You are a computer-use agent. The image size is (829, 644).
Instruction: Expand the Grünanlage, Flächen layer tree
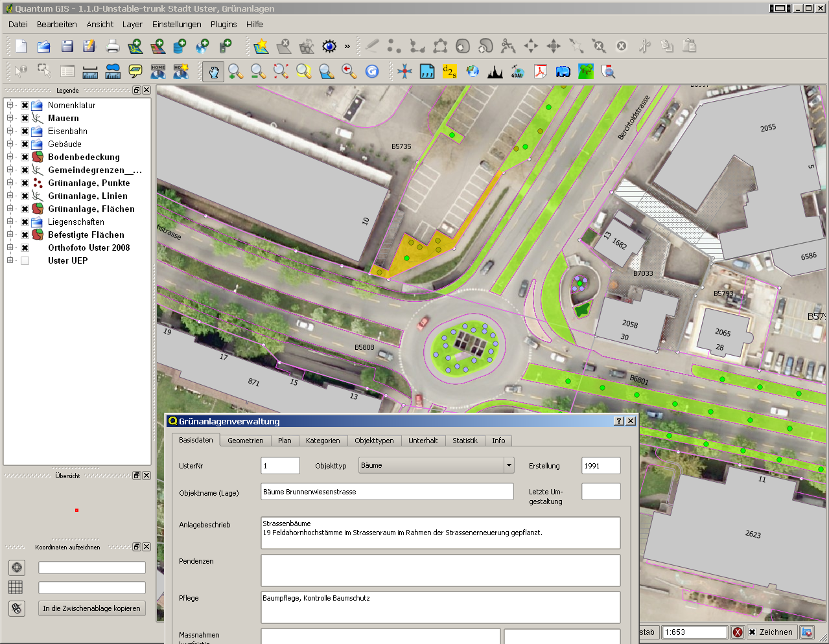10,209
